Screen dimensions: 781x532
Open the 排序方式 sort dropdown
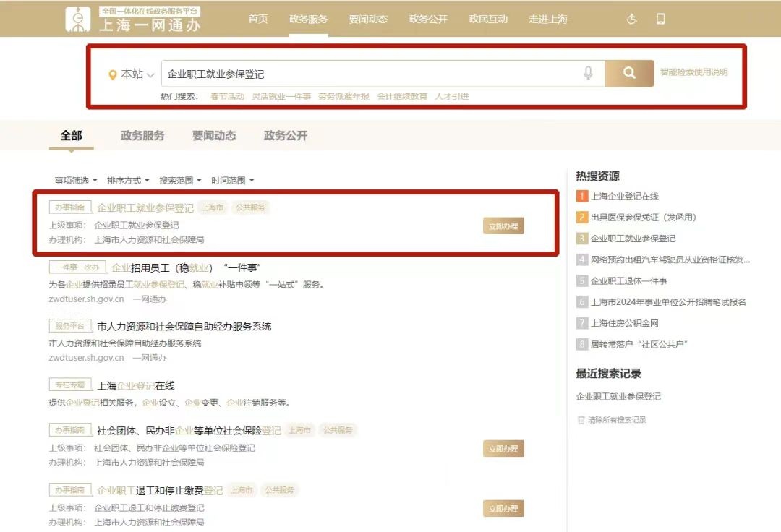pos(127,181)
